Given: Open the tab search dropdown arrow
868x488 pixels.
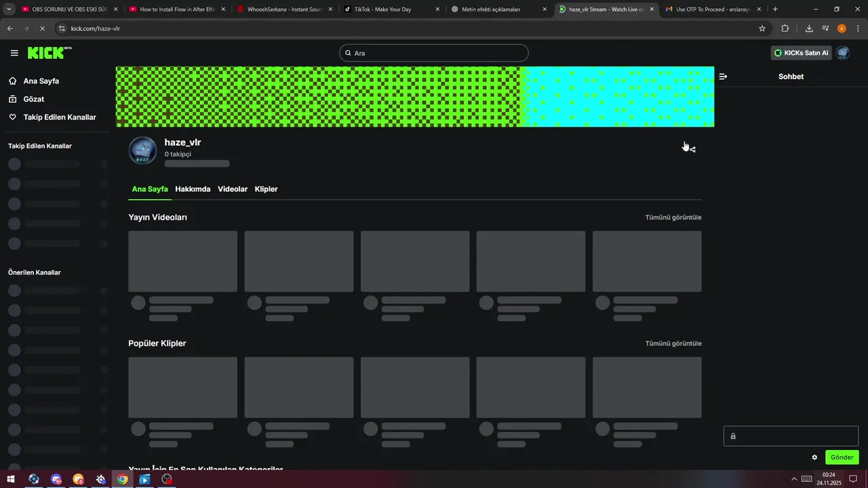Looking at the screenshot, I should coord(9,9).
